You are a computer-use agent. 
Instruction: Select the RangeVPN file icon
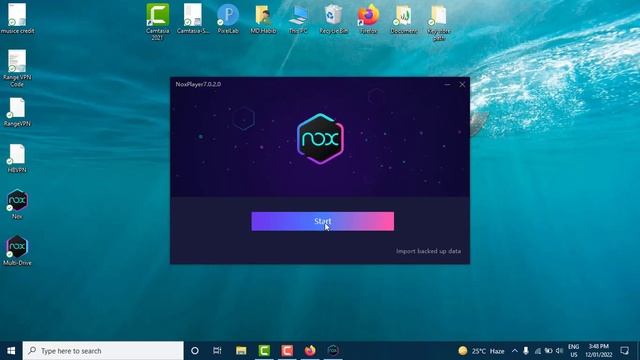pyautogui.click(x=17, y=112)
